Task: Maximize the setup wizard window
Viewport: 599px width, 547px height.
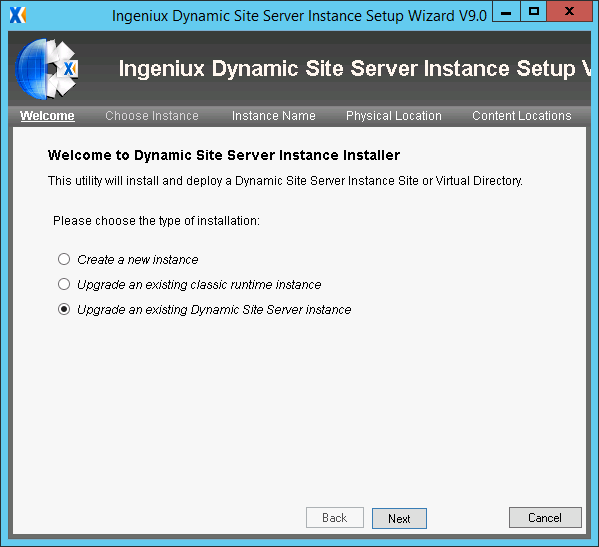Action: [x=534, y=11]
